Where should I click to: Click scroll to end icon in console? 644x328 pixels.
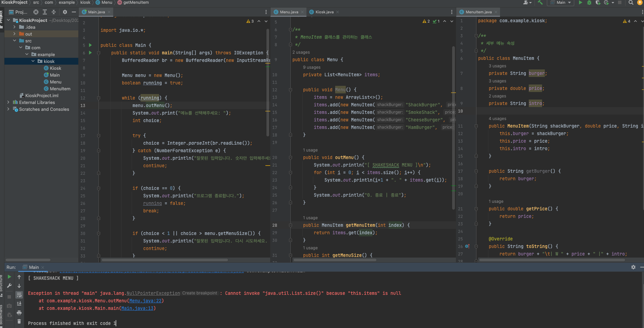[19, 303]
